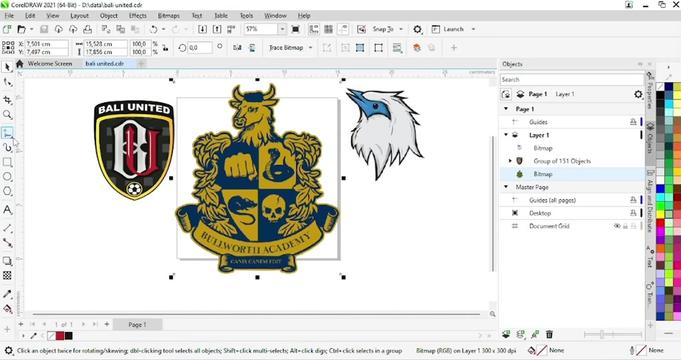681x360 pixels.
Task: Toggle visibility eye of Document Grid
Action: pyautogui.click(x=617, y=226)
